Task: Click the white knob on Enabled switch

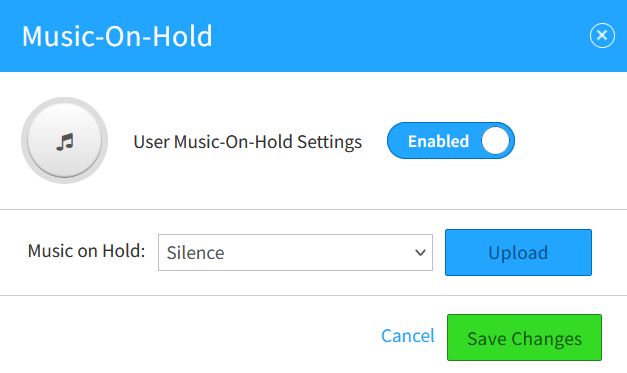Action: coord(495,141)
